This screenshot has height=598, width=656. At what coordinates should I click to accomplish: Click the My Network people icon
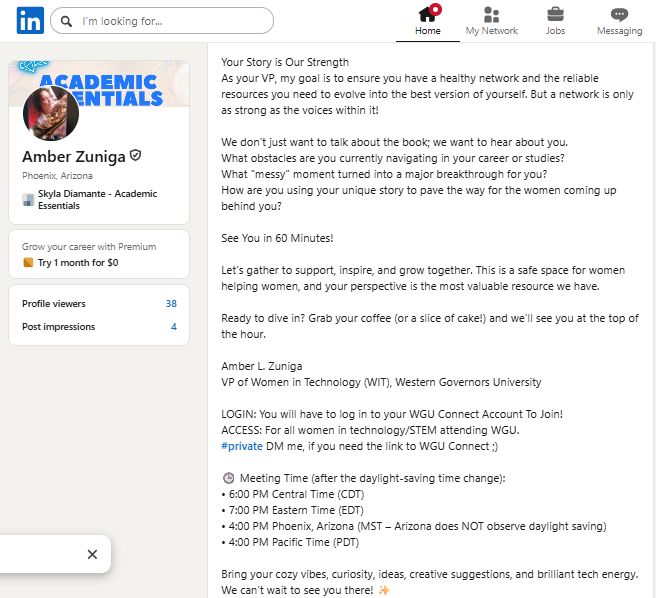click(492, 15)
